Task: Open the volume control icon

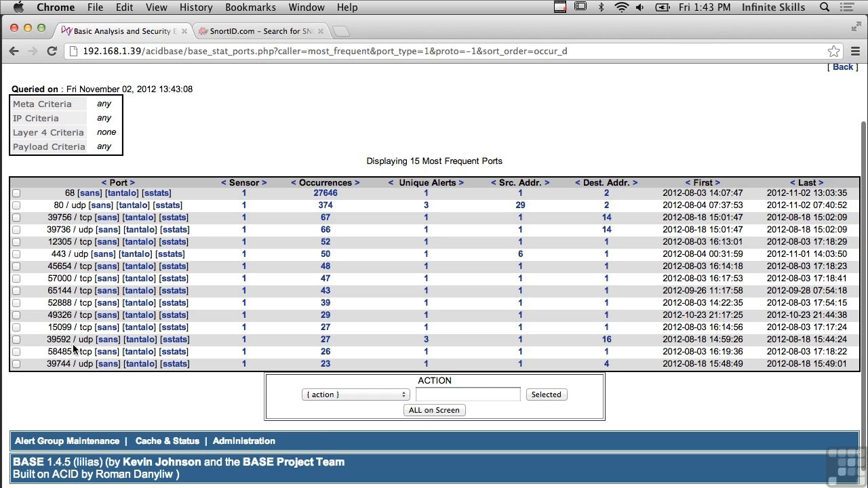Action: point(640,7)
